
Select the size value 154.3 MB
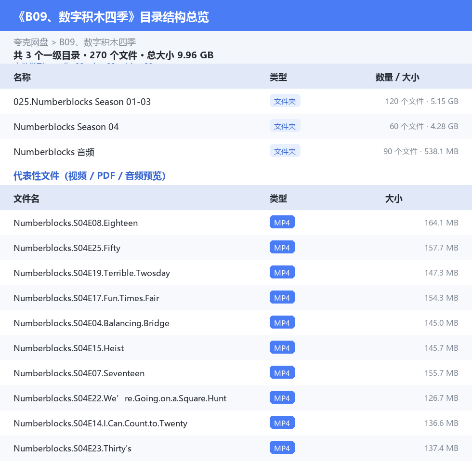click(441, 298)
